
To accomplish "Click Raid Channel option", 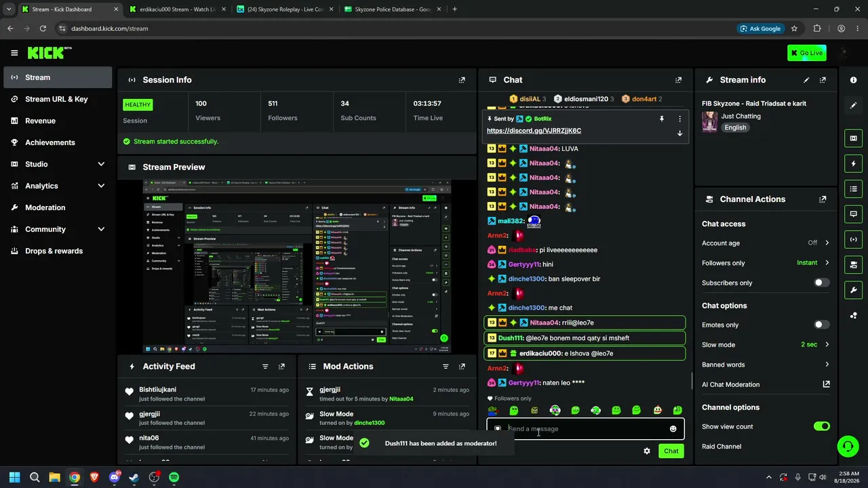I will 722,447.
